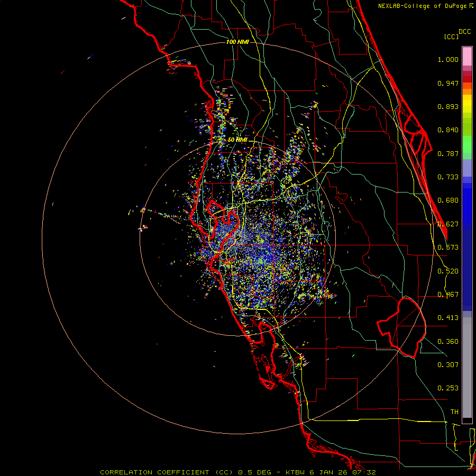Image resolution: width=476 pixels, height=476 pixels.
Task: Click the 0.947 legend value
Action: [x=448, y=83]
